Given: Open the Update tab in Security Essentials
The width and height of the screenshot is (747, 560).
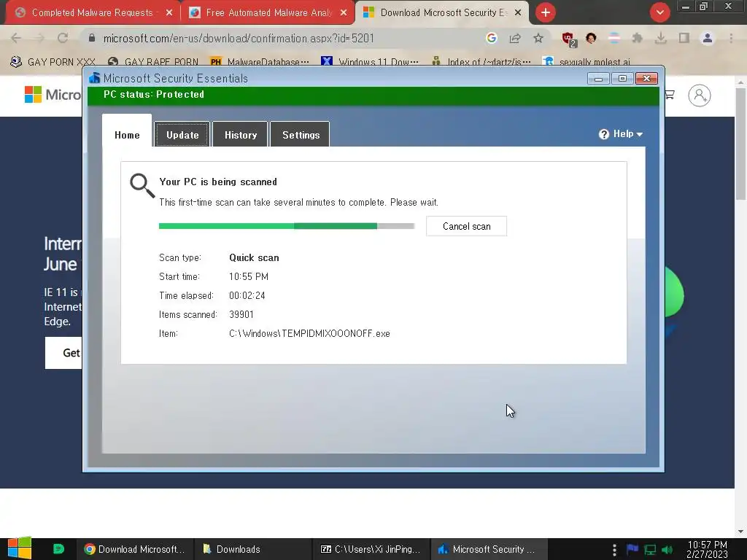Looking at the screenshot, I should point(182,135).
